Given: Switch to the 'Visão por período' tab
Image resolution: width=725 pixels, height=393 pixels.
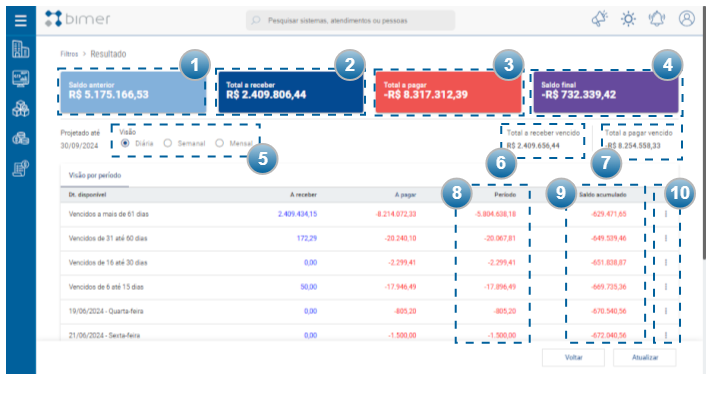Looking at the screenshot, I should pyautogui.click(x=95, y=176).
